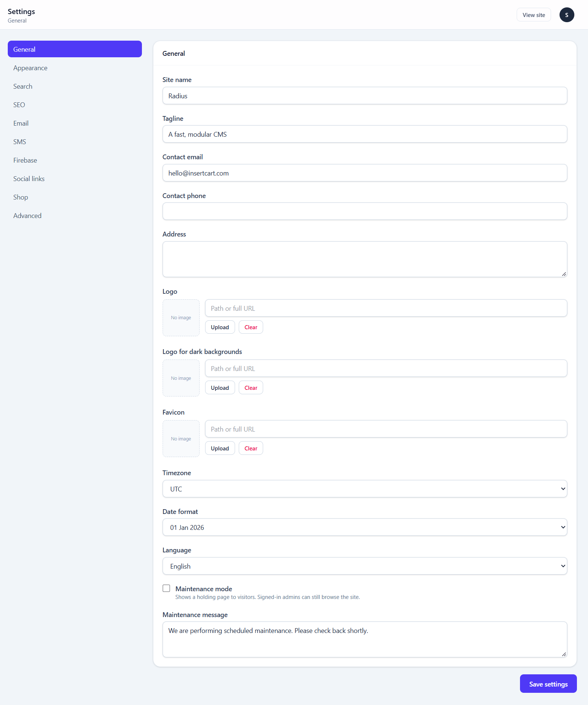This screenshot has width=588, height=705.
Task: Expand the Date format dropdown
Action: click(x=365, y=527)
